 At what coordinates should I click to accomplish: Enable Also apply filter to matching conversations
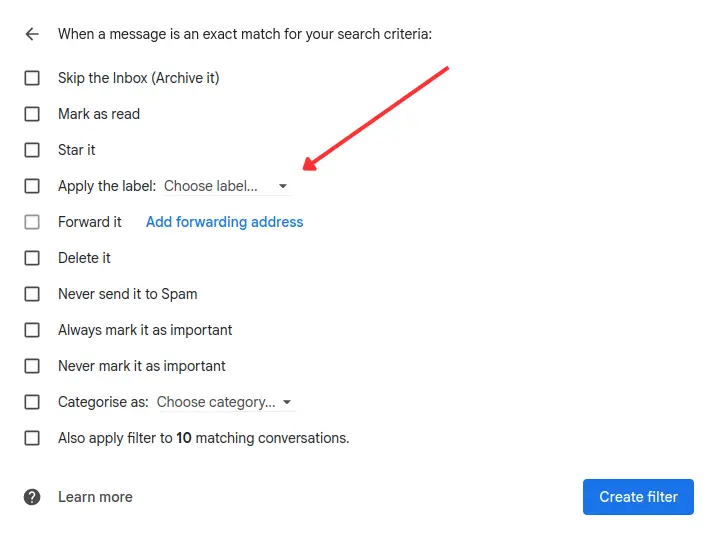click(32, 438)
